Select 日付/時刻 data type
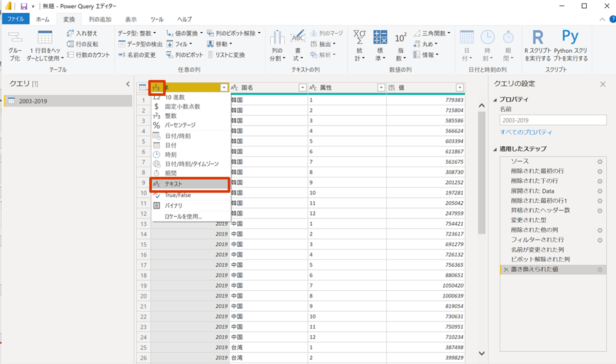 coord(190,136)
